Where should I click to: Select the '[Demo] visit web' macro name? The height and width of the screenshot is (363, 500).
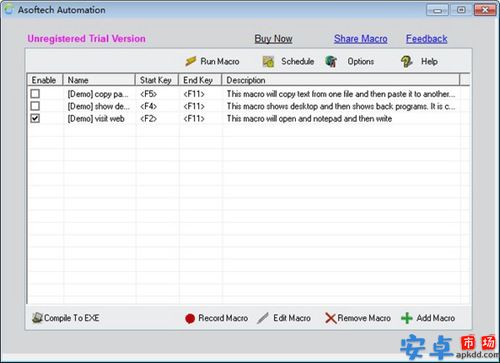tap(96, 119)
